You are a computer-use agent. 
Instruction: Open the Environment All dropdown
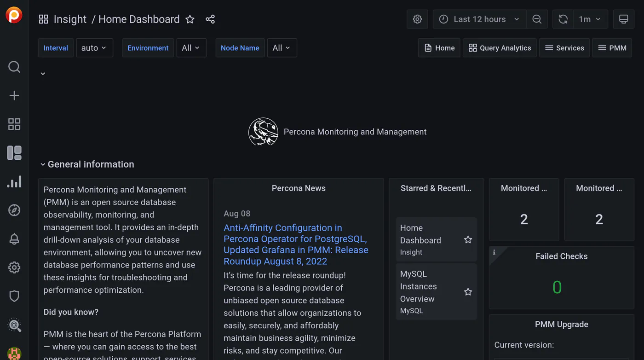tap(191, 48)
